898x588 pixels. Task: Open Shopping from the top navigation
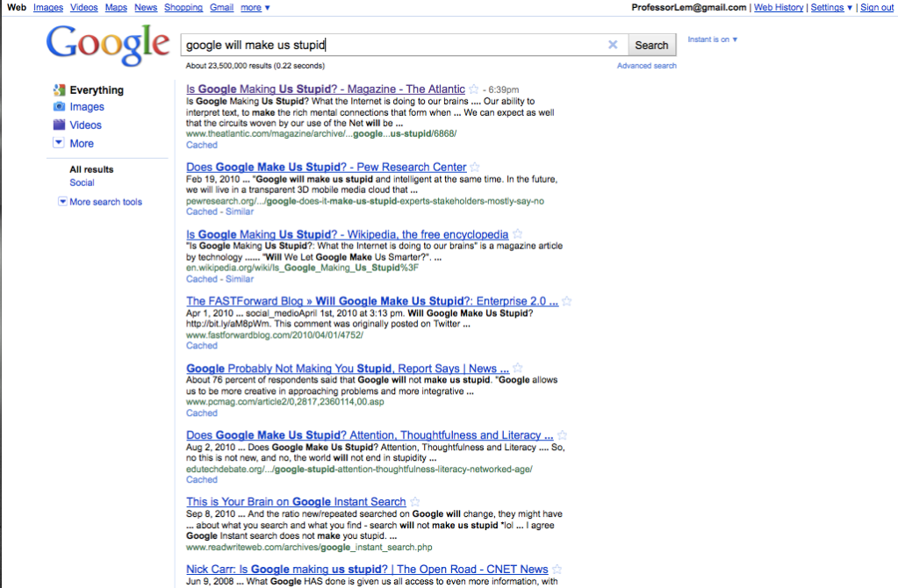tap(183, 7)
